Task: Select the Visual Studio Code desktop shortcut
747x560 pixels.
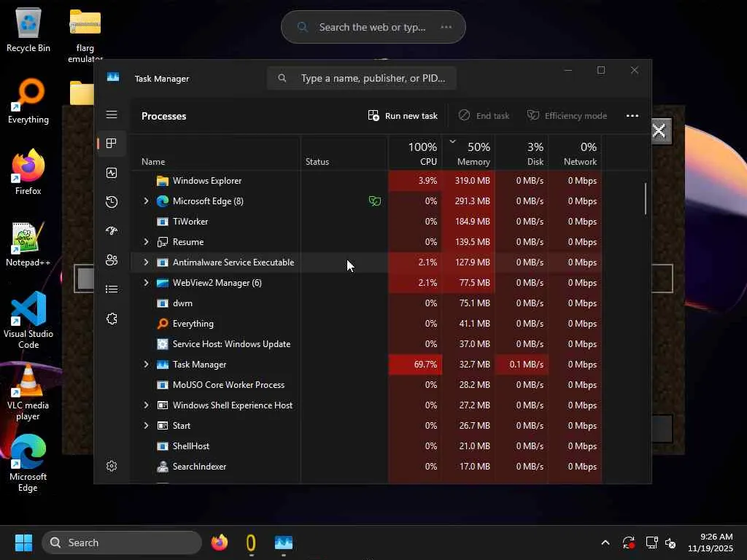Action: coord(28,320)
